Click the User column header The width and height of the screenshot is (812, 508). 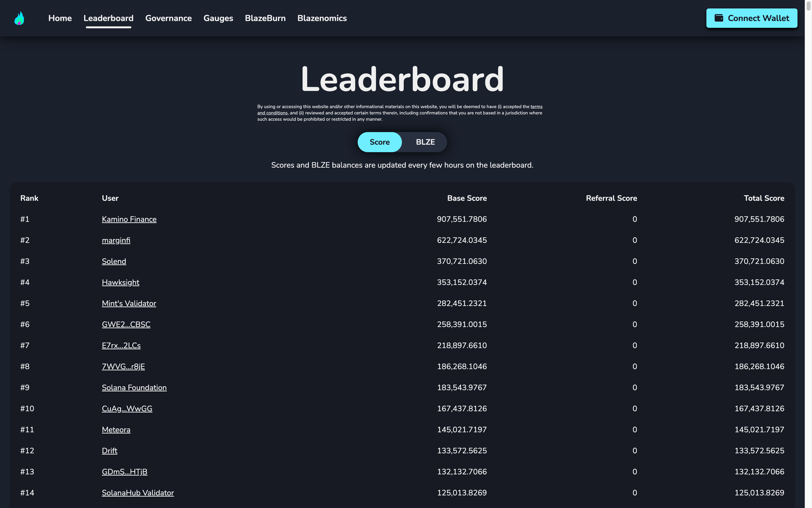(x=110, y=198)
